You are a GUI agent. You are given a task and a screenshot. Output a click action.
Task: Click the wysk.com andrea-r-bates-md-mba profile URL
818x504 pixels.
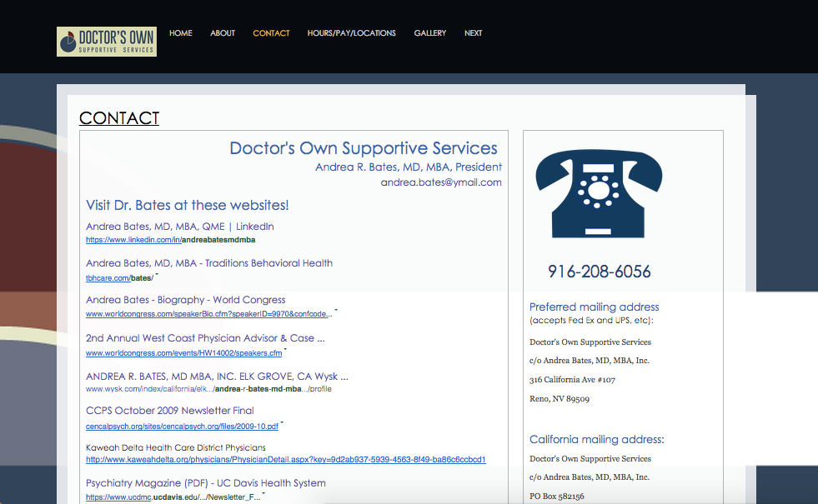208,389
